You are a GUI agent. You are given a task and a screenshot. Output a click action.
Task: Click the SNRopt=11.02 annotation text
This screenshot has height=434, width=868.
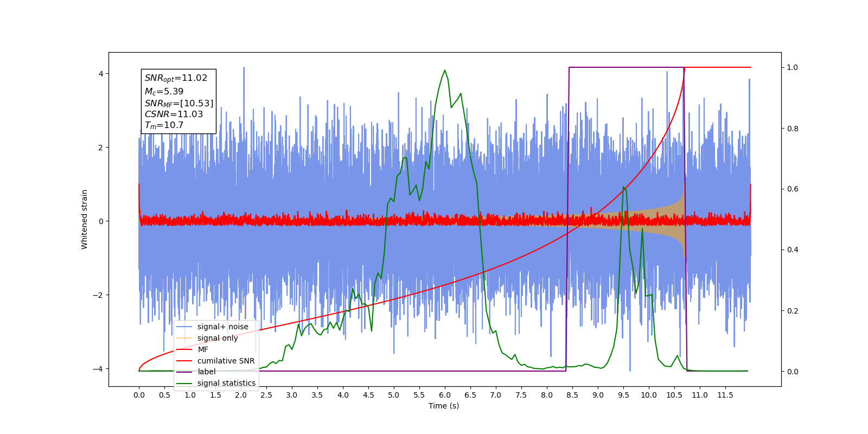(x=176, y=78)
